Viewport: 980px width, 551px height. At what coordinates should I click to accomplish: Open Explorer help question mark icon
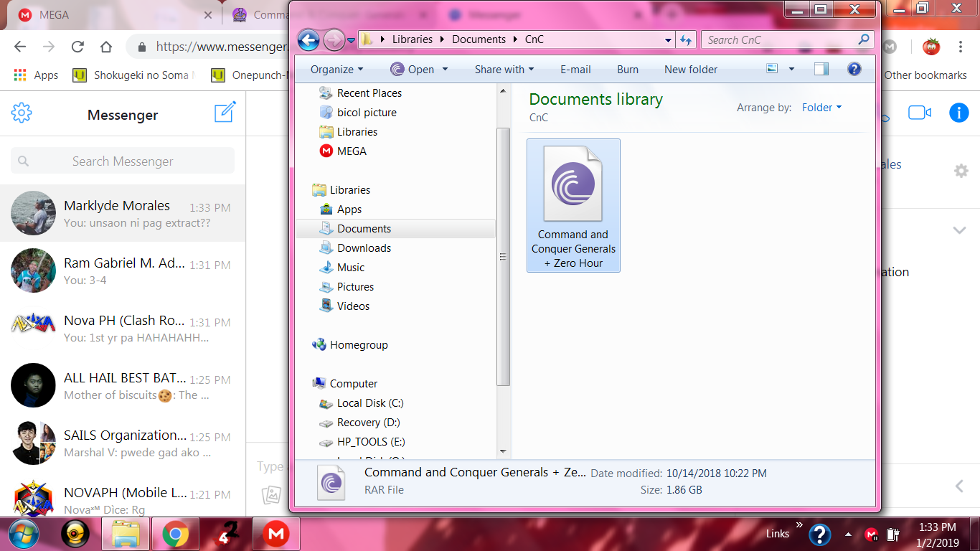click(854, 69)
